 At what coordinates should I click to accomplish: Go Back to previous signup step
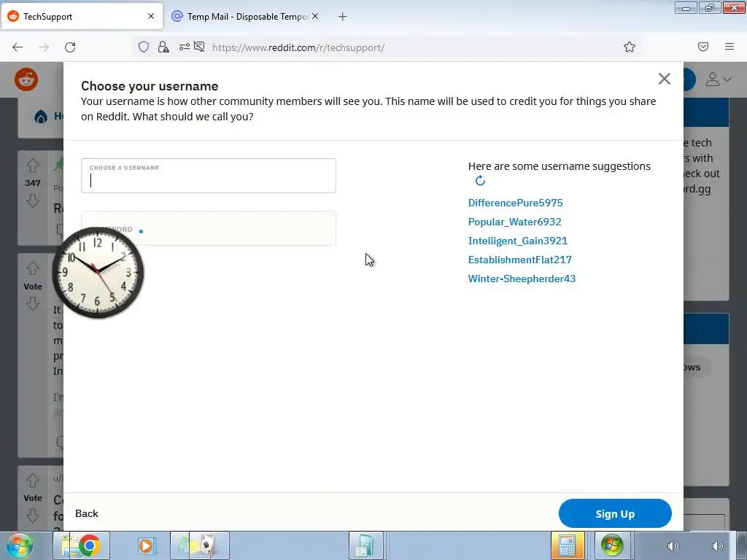pos(87,513)
